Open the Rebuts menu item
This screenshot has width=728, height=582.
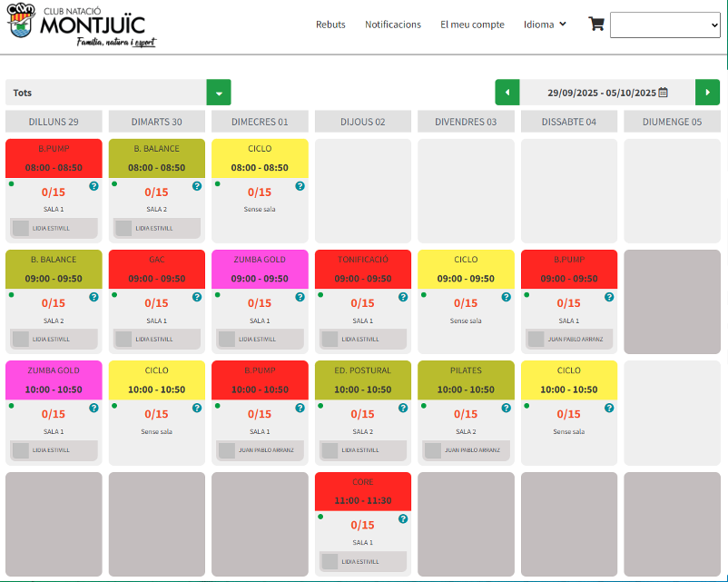click(330, 25)
